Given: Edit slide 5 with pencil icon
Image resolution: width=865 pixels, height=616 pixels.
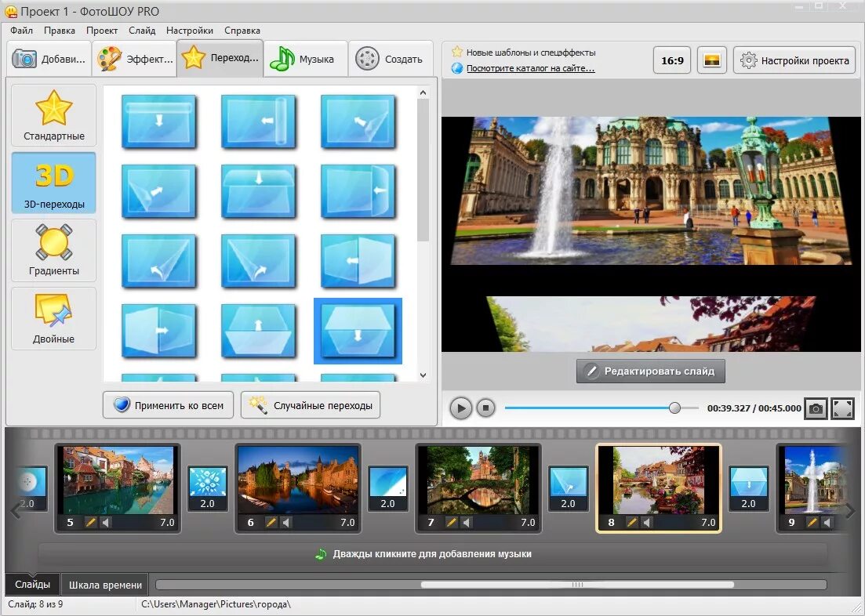Looking at the screenshot, I should (90, 522).
